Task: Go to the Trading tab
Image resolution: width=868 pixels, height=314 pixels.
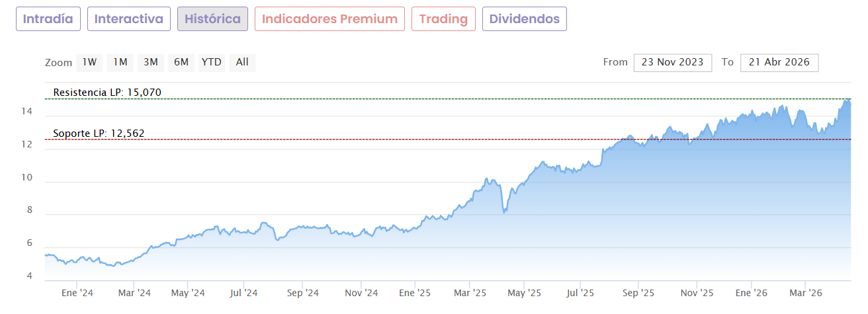Action: point(444,19)
